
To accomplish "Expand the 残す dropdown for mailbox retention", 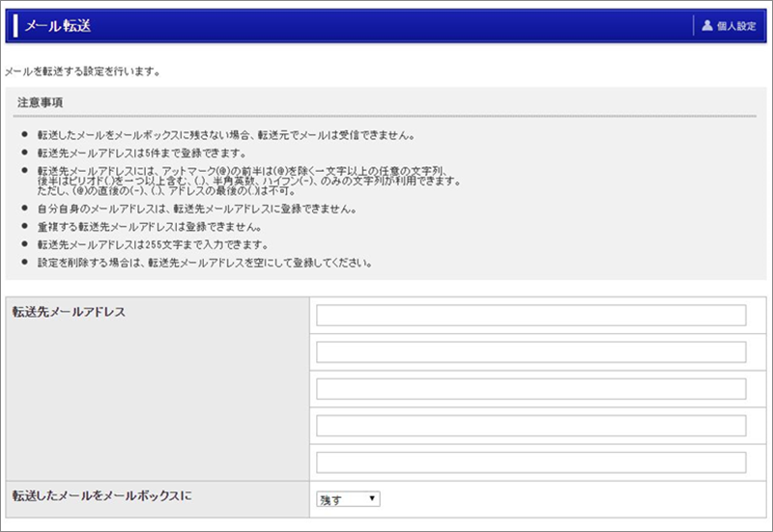I will point(348,499).
